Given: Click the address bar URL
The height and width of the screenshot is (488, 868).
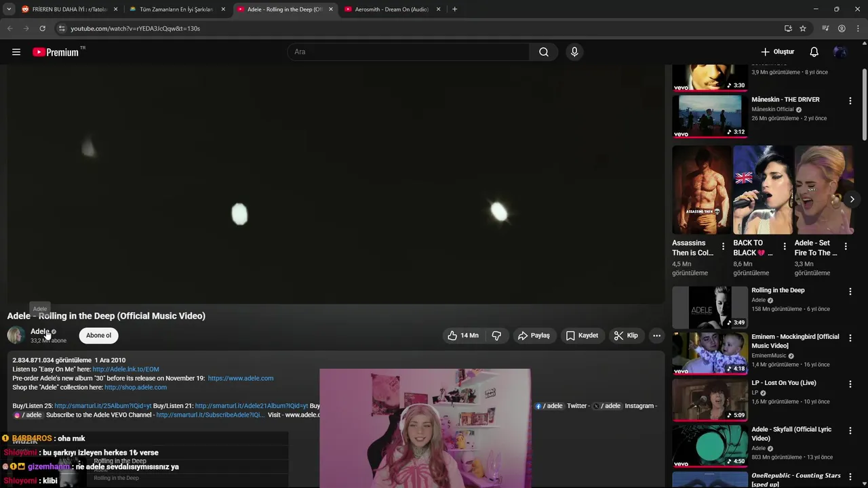Looking at the screenshot, I should point(136,28).
